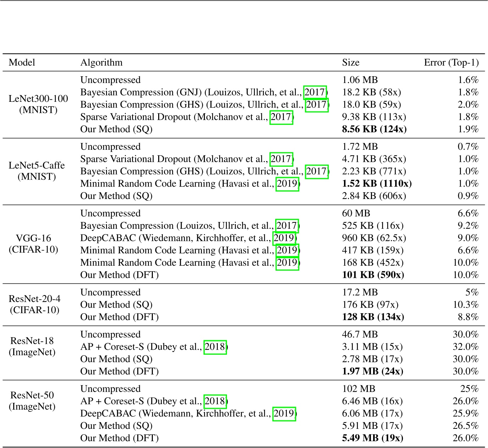This screenshot has width=488, height=448.
Task: Open 2018 Dubey citation in the ResNet-18 rows
Action: coord(215,347)
